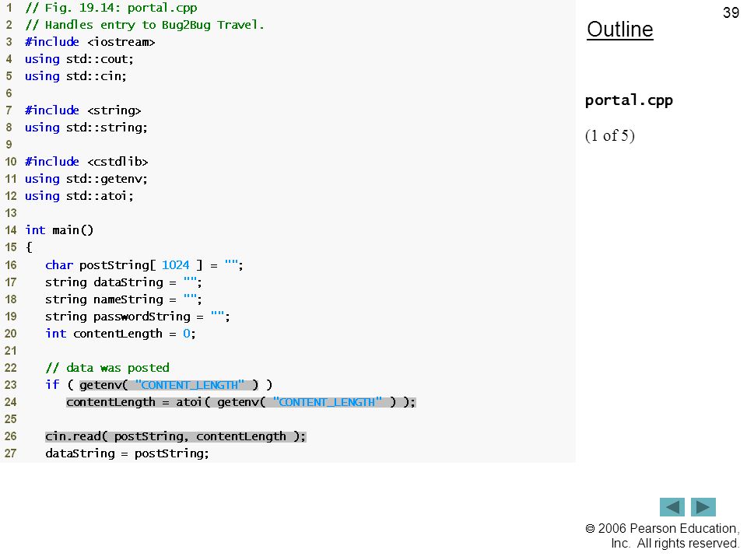Select the string passwordString declaration

coord(138,317)
